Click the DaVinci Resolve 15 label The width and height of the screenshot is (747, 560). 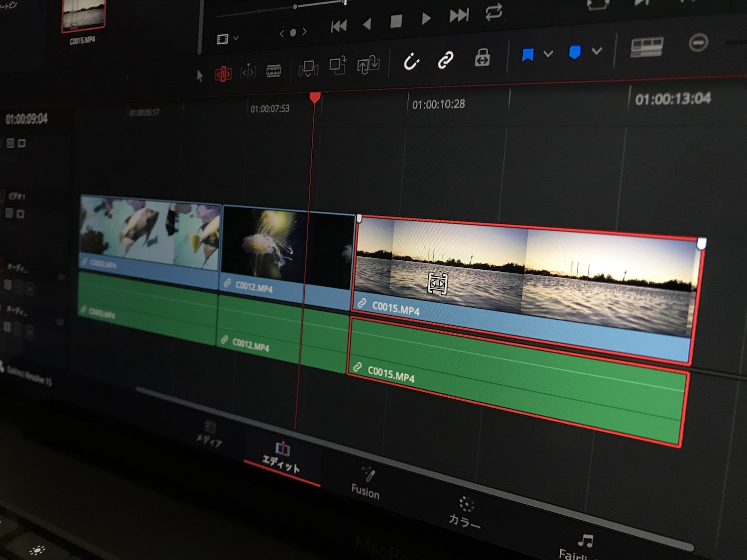[29, 376]
